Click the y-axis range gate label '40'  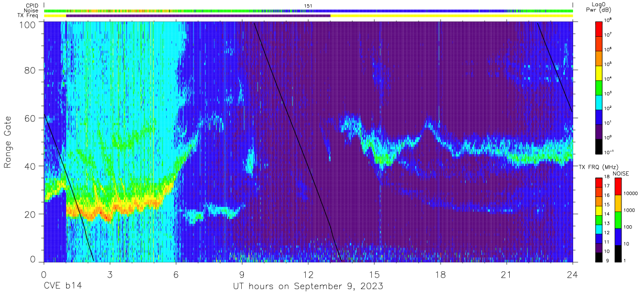pos(30,166)
